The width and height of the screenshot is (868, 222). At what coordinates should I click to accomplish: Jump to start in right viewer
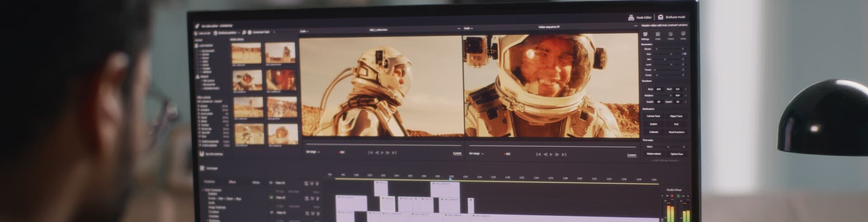click(538, 154)
